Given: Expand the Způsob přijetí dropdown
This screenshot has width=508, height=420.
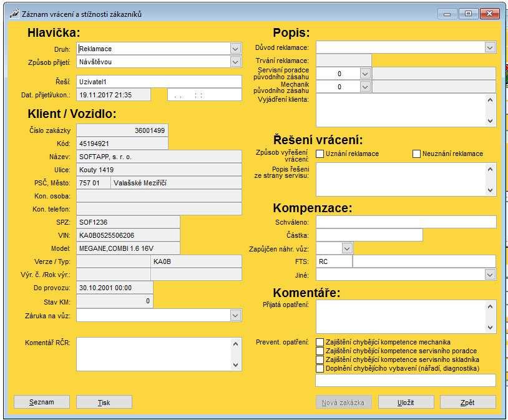Looking at the screenshot, I should pos(235,62).
